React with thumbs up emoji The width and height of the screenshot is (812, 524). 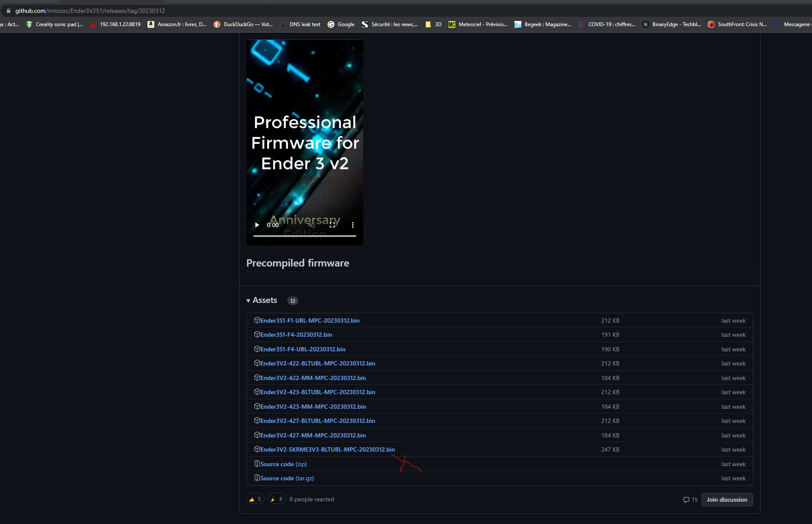tap(255, 499)
